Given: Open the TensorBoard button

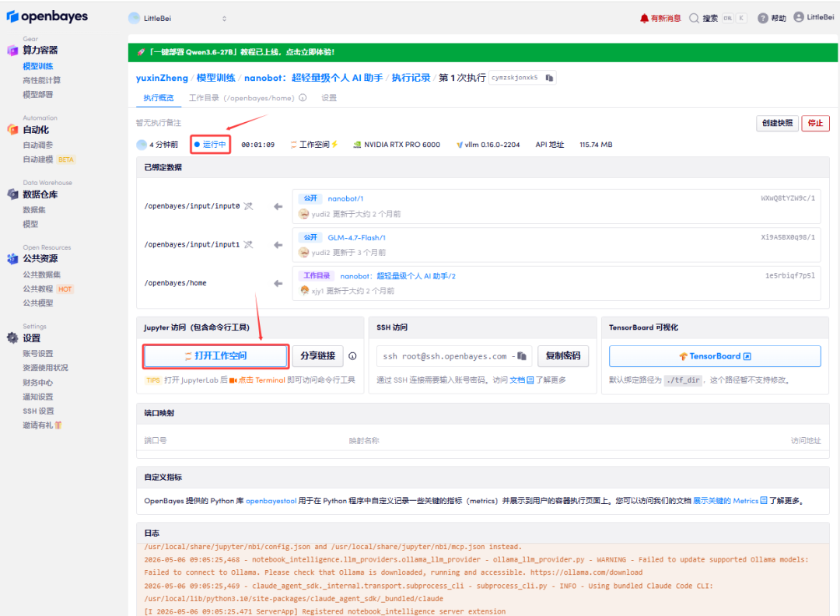Looking at the screenshot, I should click(715, 356).
